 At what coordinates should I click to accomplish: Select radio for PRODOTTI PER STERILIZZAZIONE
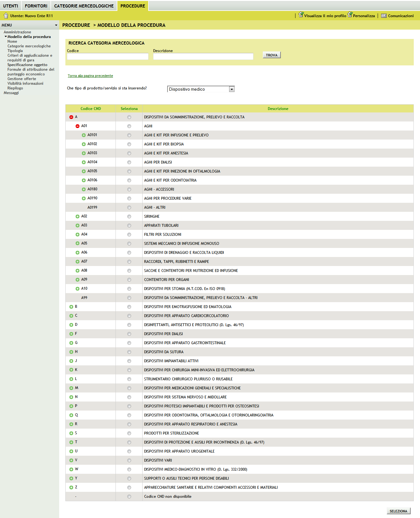coord(129,433)
